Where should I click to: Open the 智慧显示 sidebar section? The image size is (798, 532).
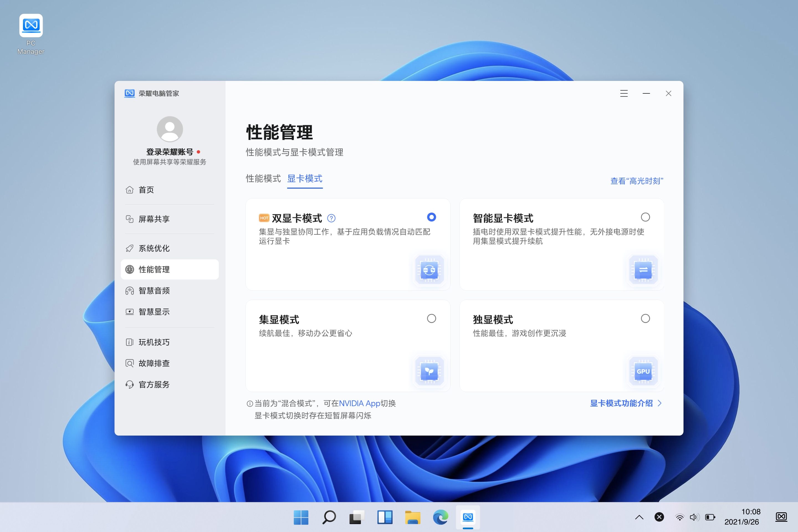pyautogui.click(x=154, y=312)
